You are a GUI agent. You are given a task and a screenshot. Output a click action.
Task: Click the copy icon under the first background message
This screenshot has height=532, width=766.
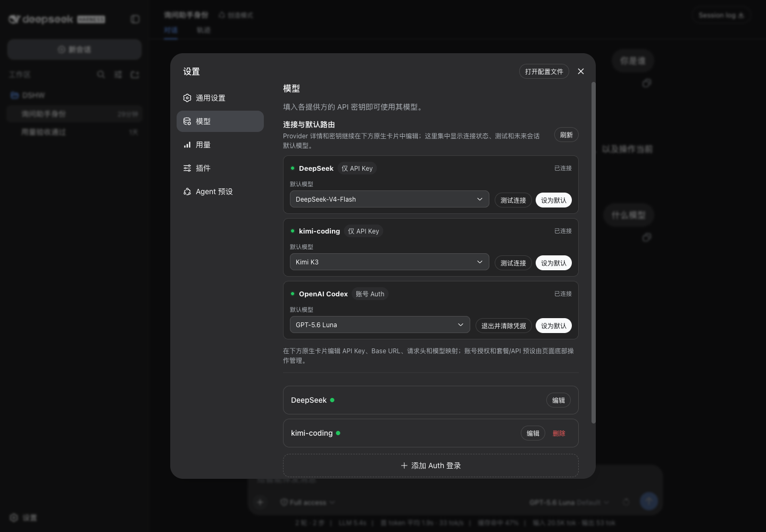[647, 83]
